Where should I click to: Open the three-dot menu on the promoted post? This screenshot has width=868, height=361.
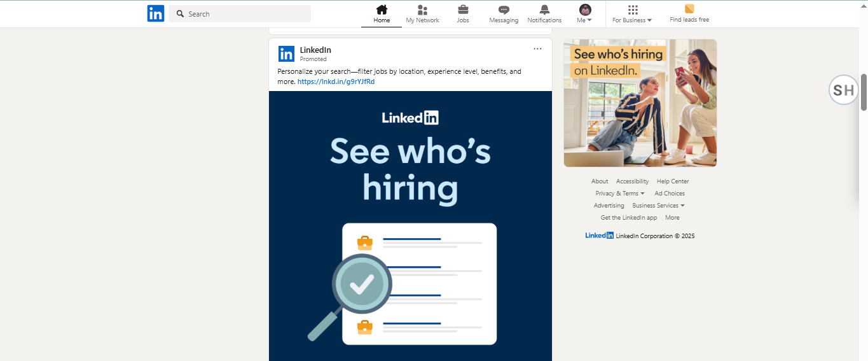coord(537,49)
